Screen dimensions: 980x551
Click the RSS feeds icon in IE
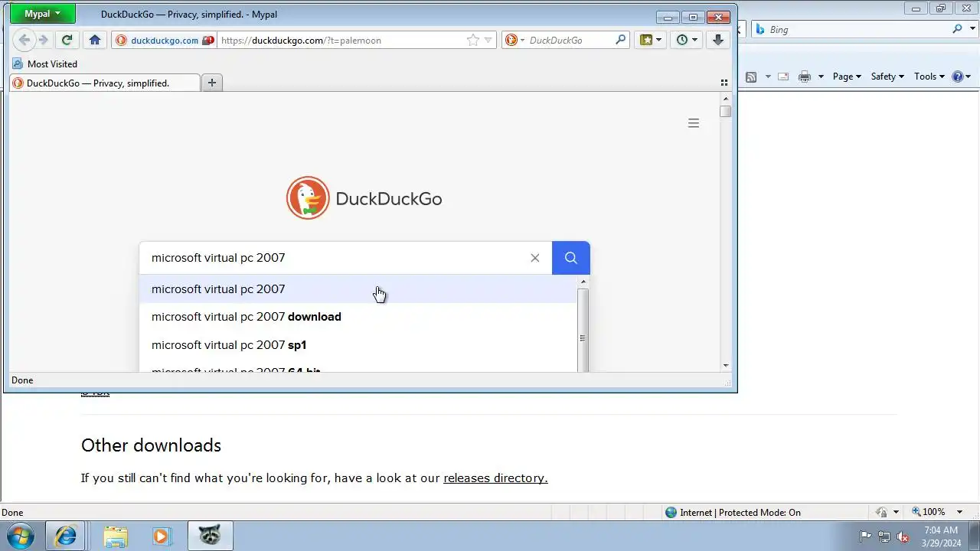coord(751,77)
